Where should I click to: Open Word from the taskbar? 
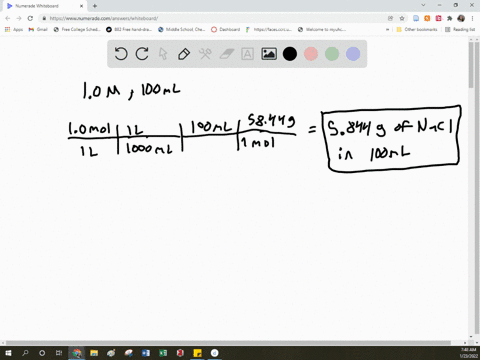[146, 353]
